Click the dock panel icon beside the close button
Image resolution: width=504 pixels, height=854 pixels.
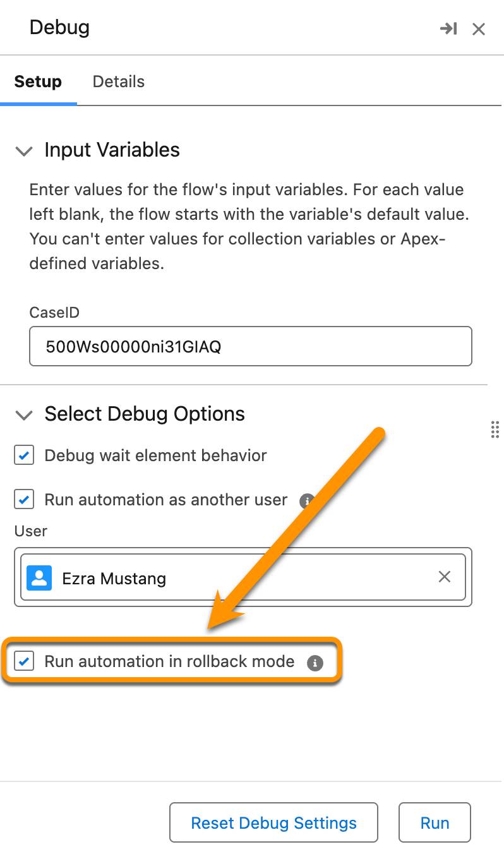tap(449, 28)
